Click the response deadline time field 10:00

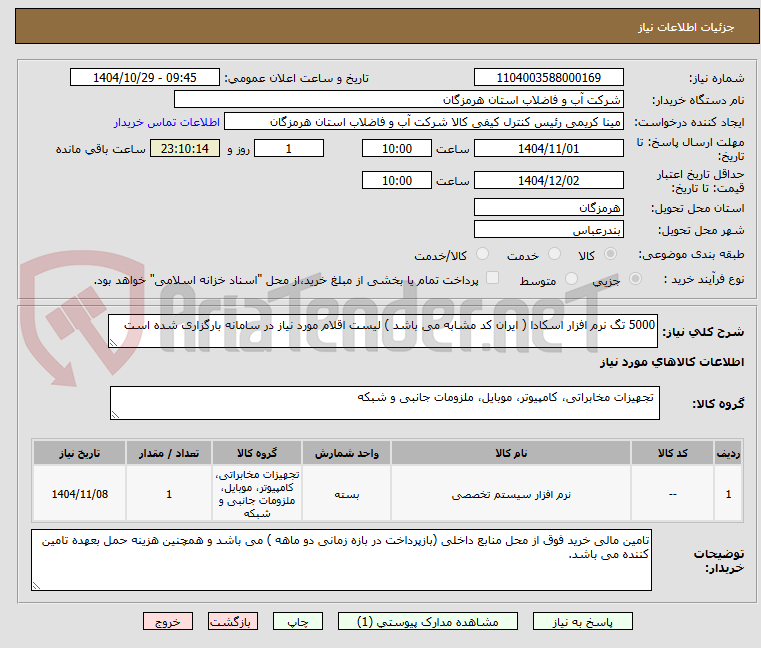[x=397, y=149]
